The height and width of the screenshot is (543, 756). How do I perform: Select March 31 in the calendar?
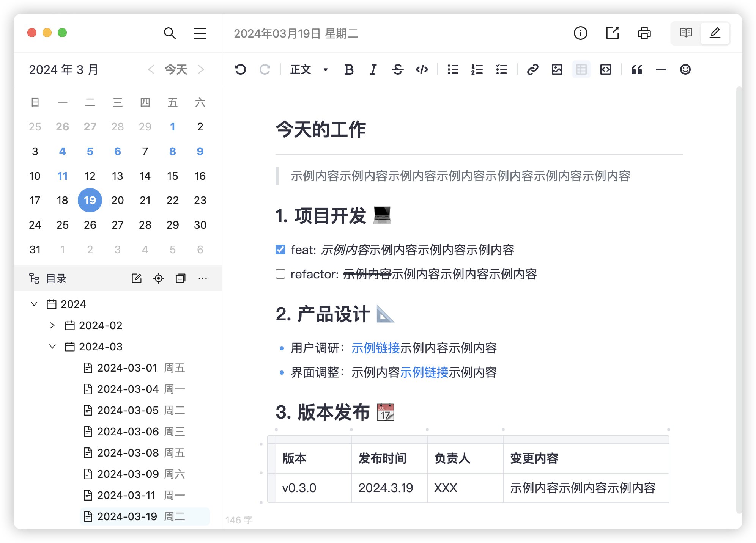point(35,250)
